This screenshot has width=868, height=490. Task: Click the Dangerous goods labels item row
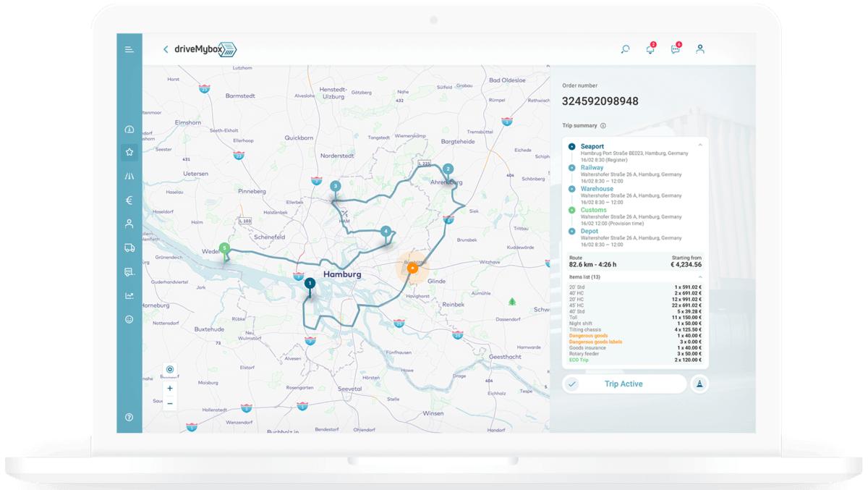point(635,342)
